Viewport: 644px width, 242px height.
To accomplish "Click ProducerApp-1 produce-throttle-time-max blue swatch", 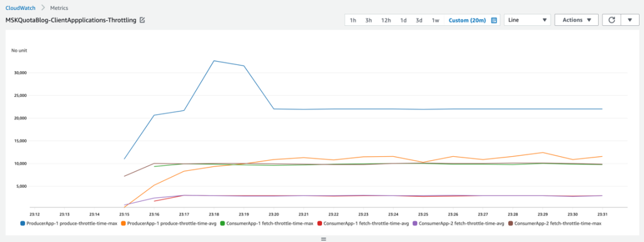I will coord(23,224).
